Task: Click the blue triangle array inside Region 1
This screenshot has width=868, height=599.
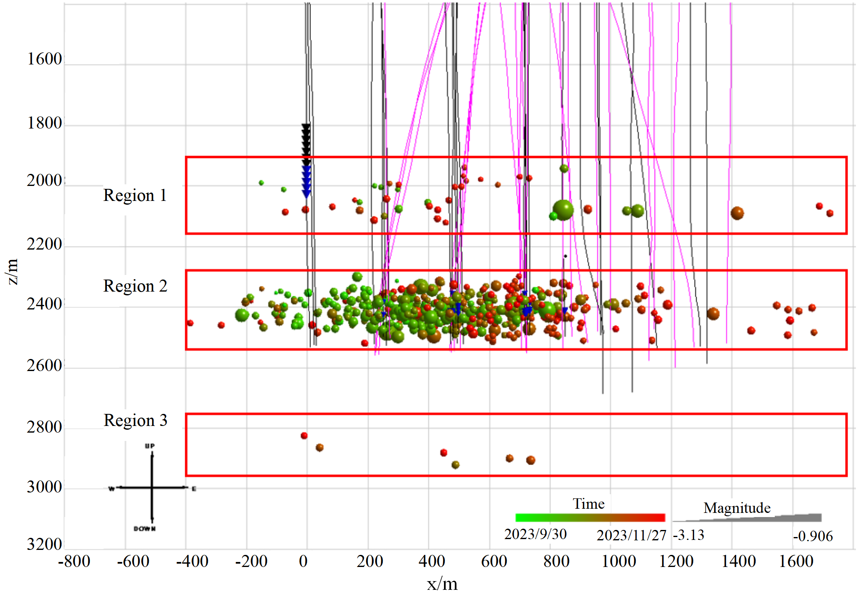Action: (306, 182)
